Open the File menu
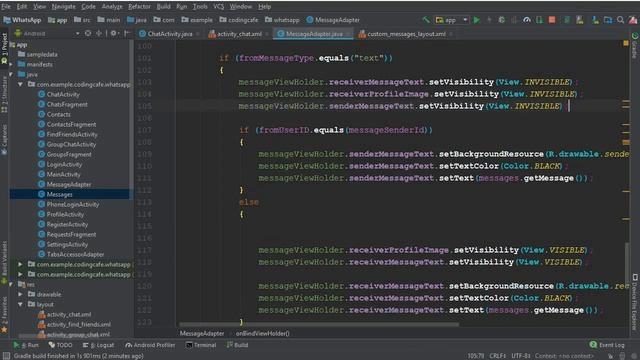The height and width of the screenshot is (360, 640). coord(6,7)
